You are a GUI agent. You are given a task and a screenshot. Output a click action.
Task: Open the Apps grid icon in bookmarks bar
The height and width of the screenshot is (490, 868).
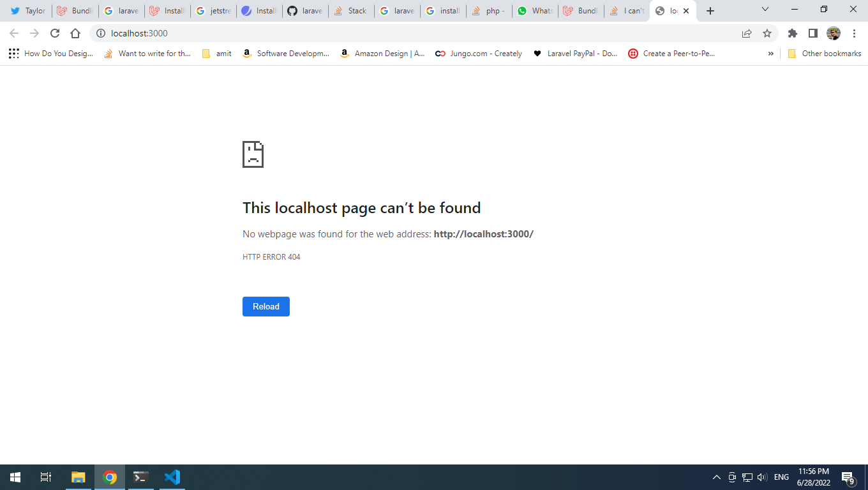(14, 54)
